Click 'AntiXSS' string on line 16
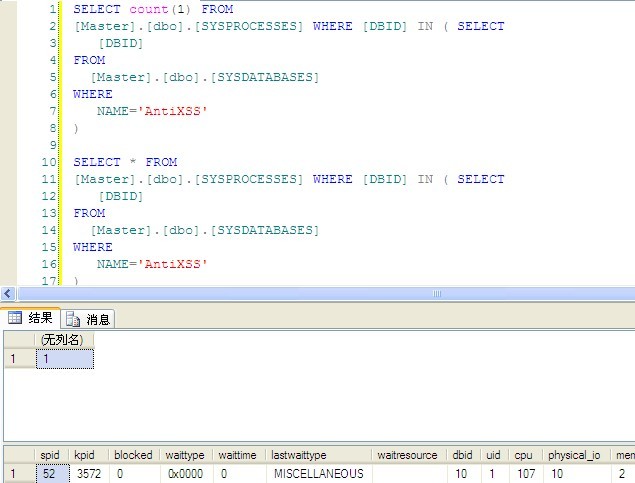 [173, 264]
